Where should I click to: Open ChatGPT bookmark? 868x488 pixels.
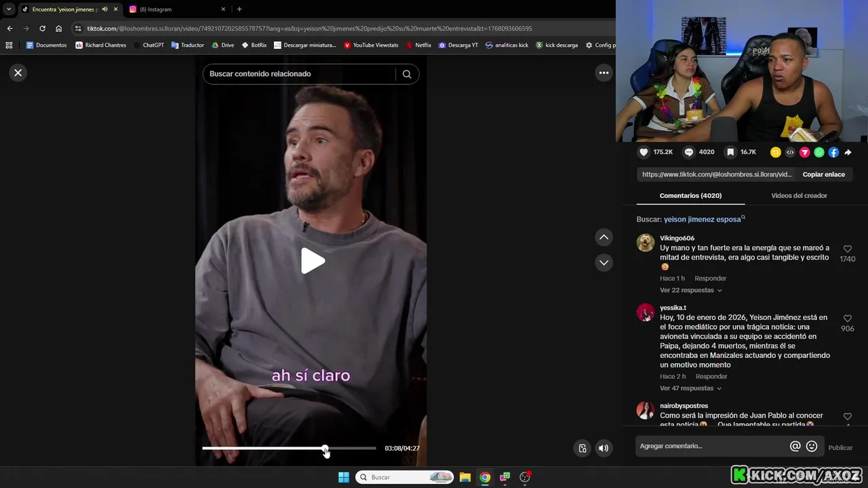click(149, 45)
